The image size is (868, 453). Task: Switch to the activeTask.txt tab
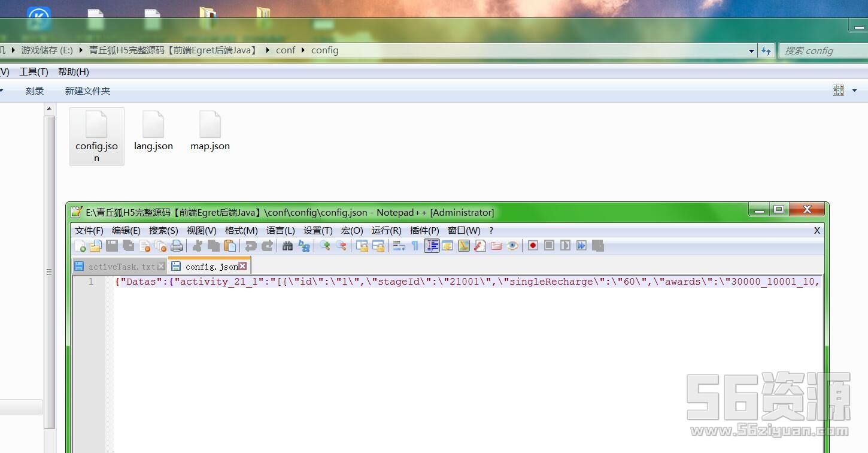[121, 267]
